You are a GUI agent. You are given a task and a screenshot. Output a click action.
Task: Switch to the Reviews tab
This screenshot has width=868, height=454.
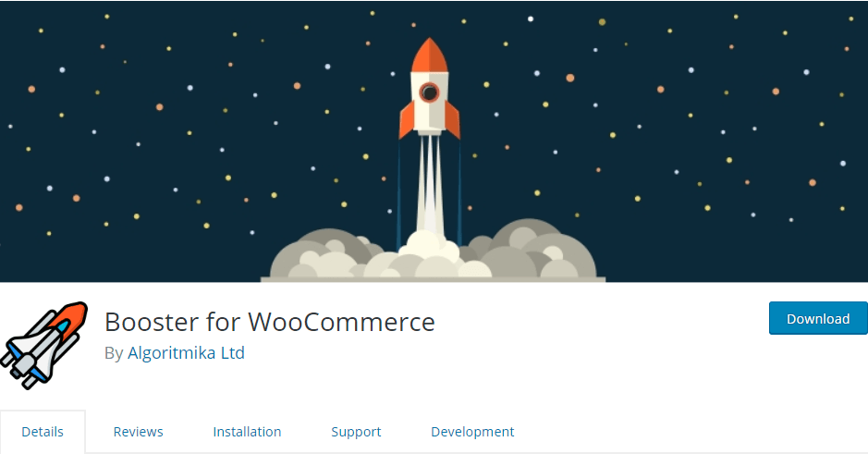click(x=139, y=432)
